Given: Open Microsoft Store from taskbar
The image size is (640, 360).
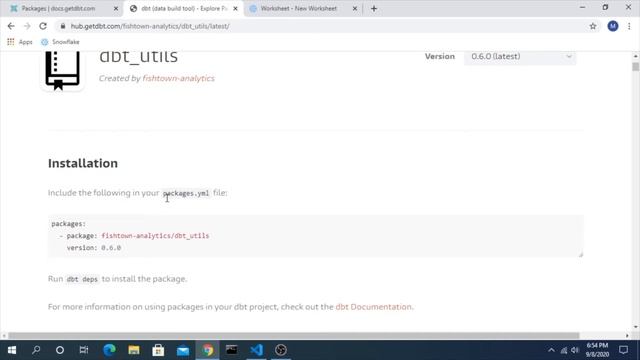Looking at the screenshot, I should [158, 350].
